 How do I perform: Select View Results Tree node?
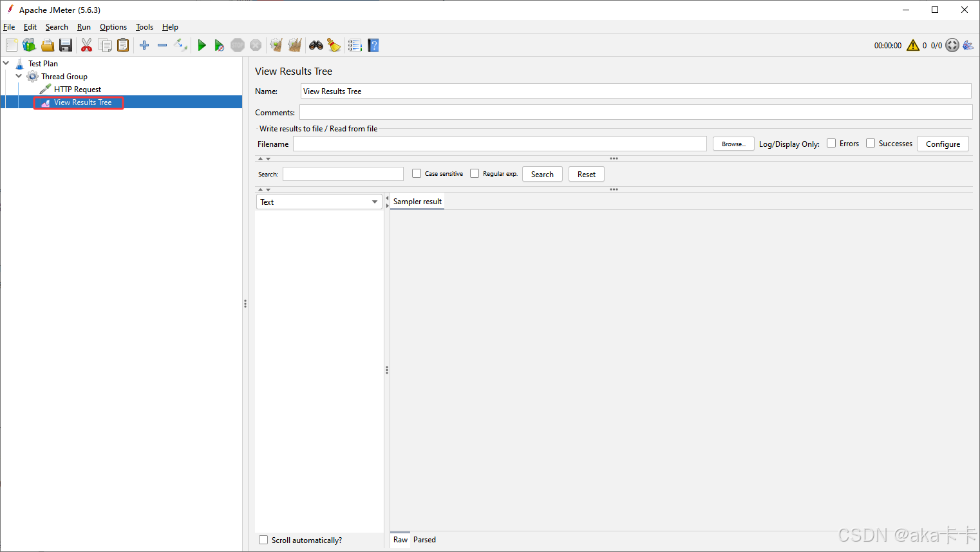coord(82,102)
